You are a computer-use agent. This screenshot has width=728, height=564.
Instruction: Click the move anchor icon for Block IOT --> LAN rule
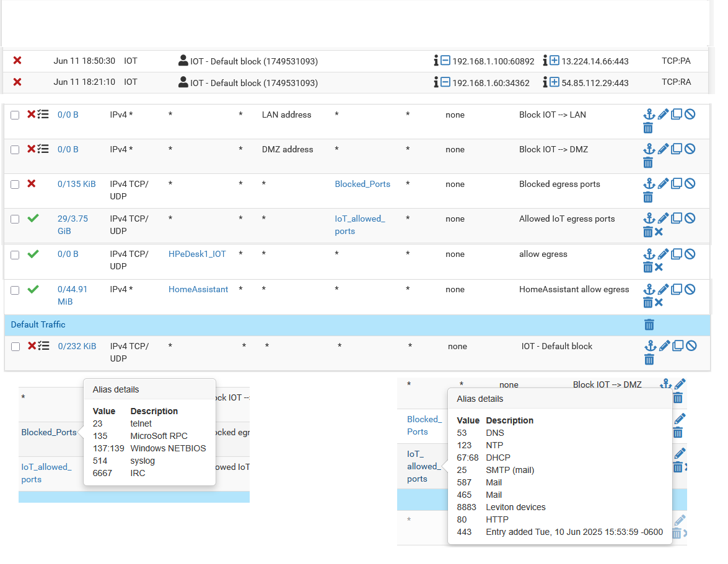(x=649, y=114)
